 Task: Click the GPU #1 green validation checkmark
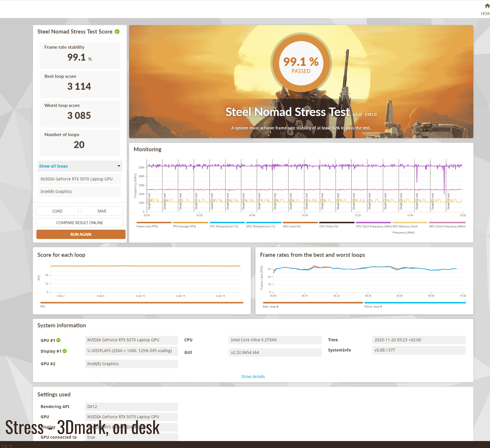coord(59,340)
